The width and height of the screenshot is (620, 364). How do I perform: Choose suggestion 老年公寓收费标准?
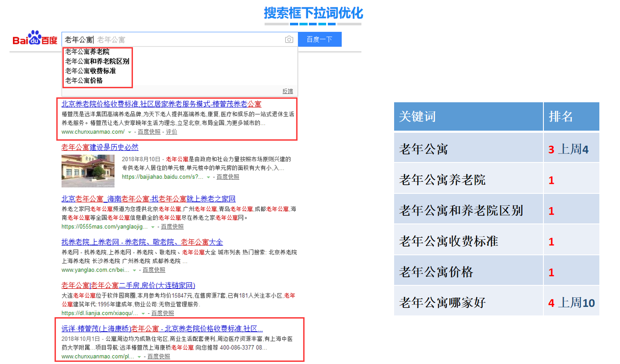pyautogui.click(x=91, y=71)
